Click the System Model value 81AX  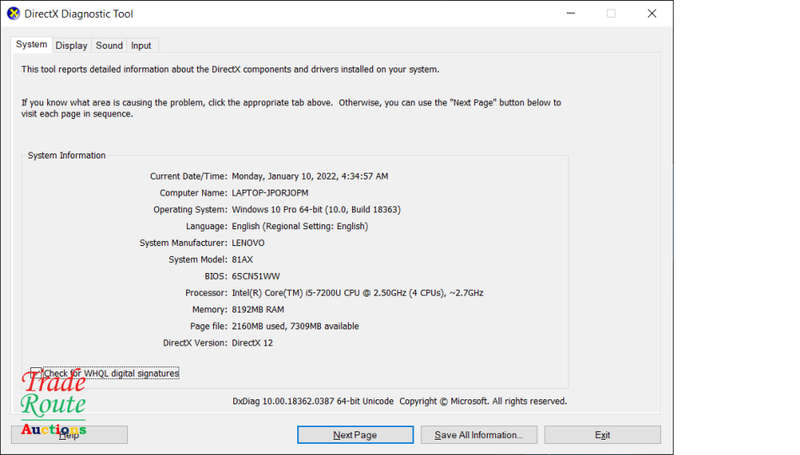[x=242, y=260]
